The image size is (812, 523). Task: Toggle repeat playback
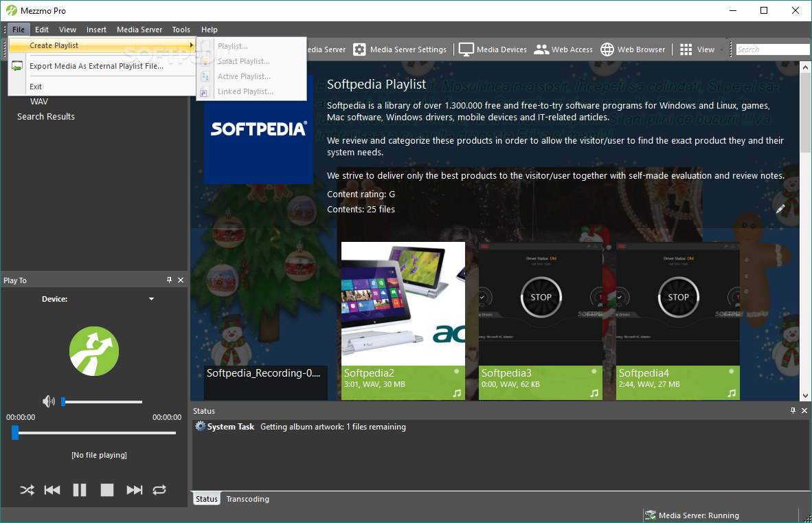coord(159,490)
